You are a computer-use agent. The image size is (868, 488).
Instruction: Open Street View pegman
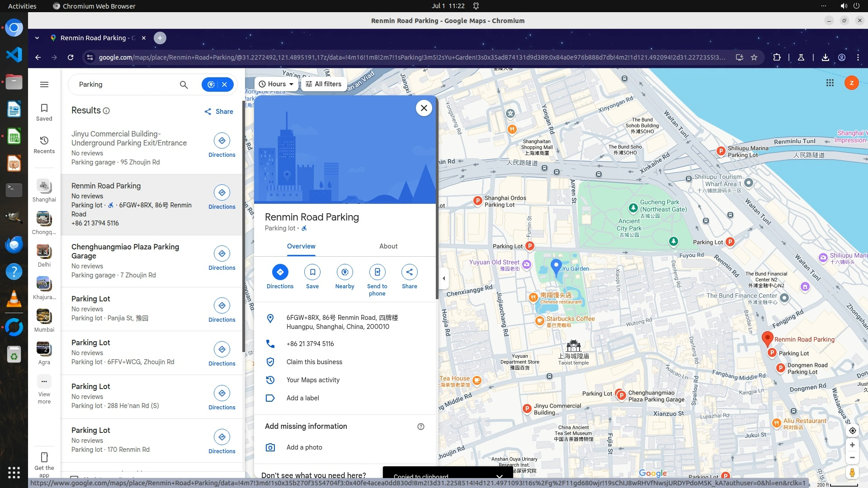pos(852,473)
